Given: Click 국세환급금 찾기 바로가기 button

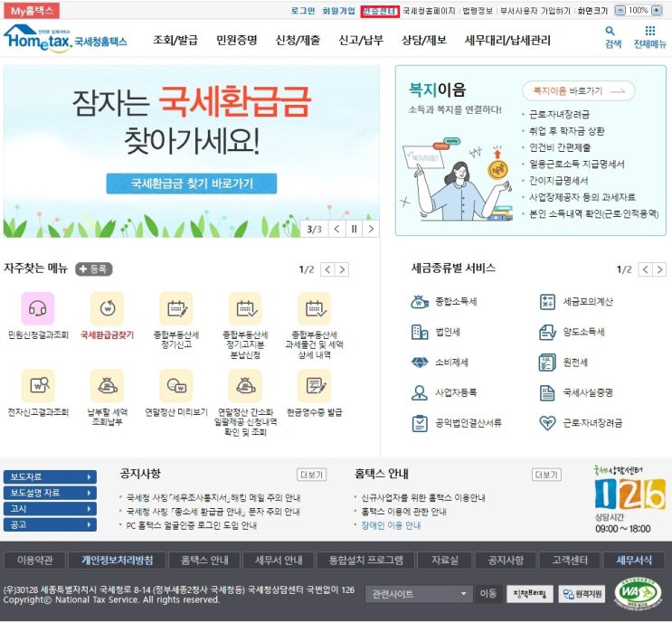Looking at the screenshot, I should [192, 184].
